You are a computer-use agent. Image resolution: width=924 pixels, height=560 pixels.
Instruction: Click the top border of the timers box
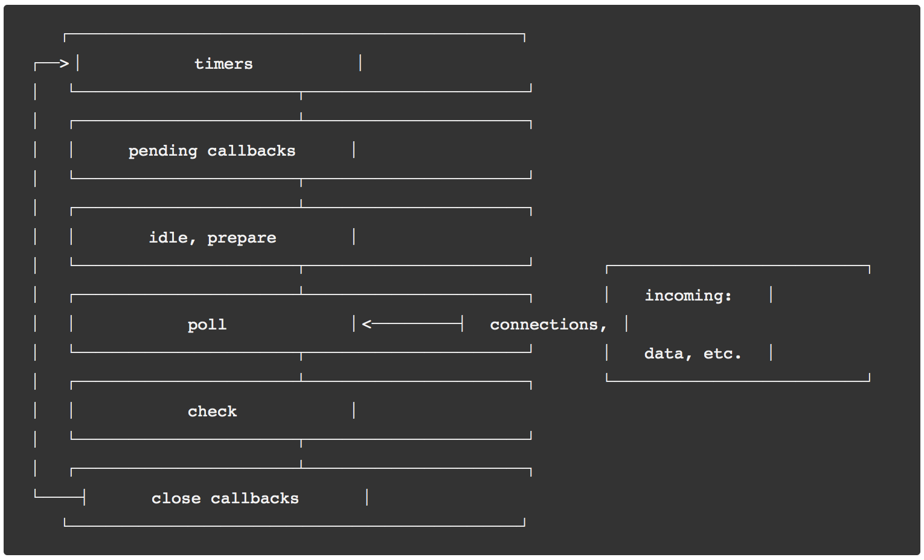point(294,34)
